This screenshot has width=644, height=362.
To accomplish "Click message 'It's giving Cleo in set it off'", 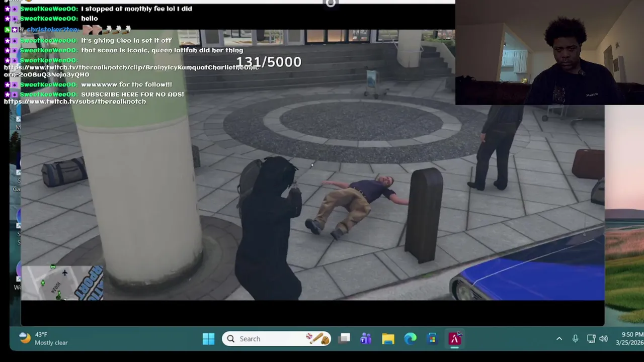I will 126,40.
